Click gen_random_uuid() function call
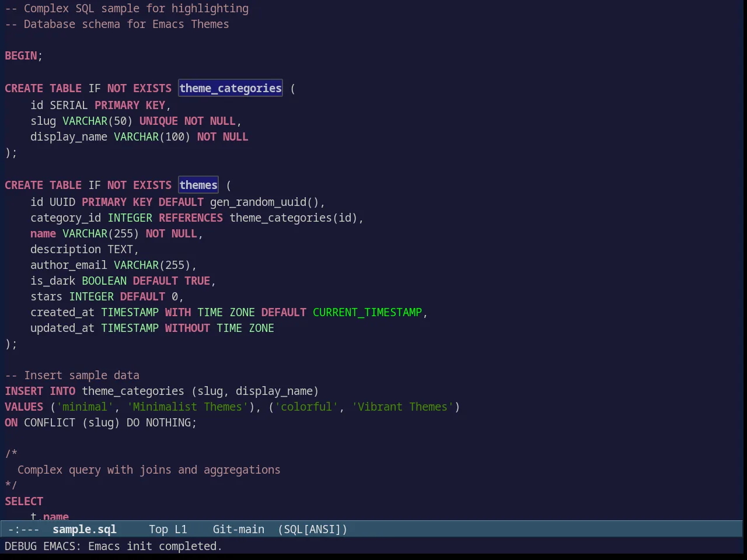Viewport: 747px width, 560px height. [x=264, y=202]
